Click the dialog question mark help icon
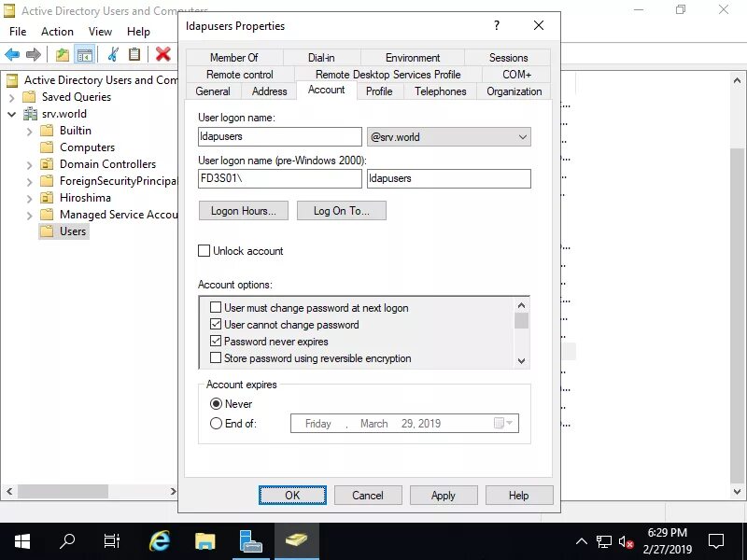Screen dimensions: 747x560 click(497, 25)
